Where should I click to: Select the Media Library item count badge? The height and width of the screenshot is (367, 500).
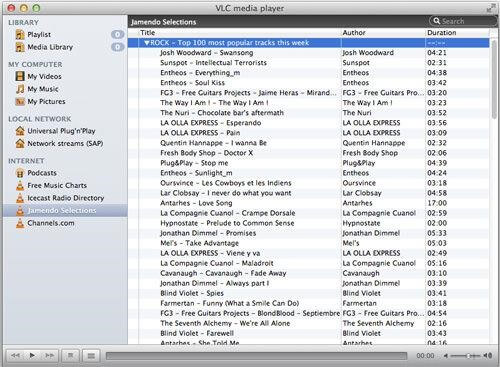click(x=117, y=47)
